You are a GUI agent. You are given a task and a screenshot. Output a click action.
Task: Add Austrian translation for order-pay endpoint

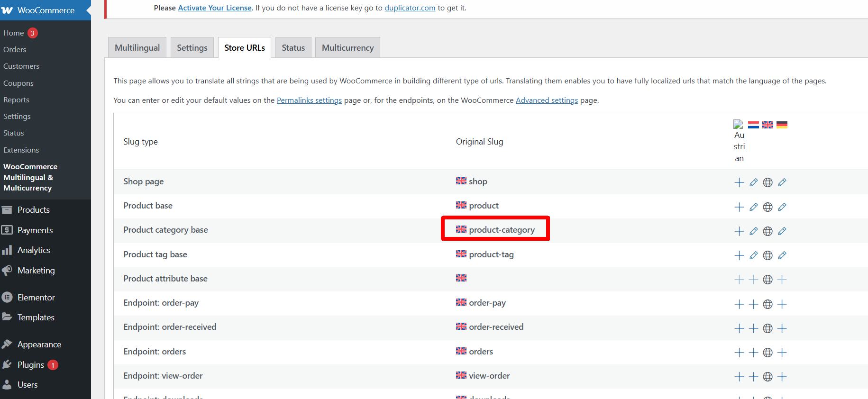click(x=739, y=304)
